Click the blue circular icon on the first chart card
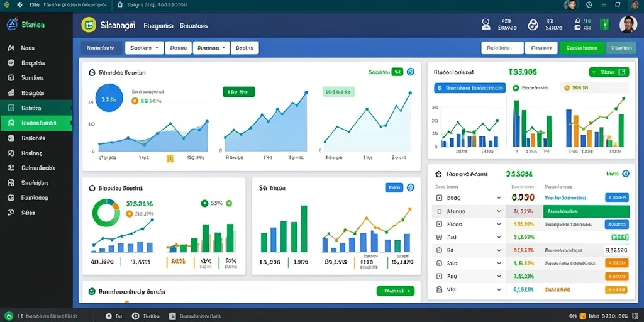 (410, 72)
